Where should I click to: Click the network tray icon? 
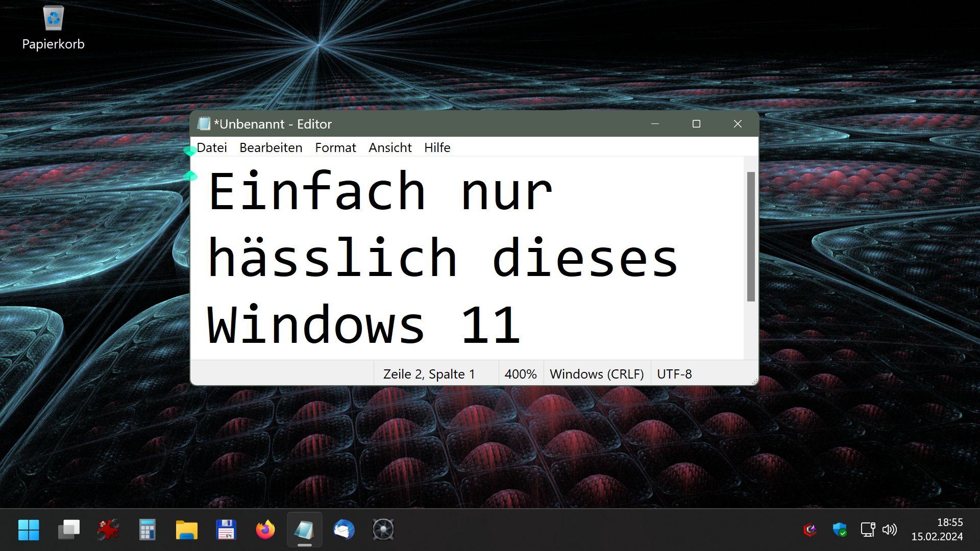pos(867,530)
